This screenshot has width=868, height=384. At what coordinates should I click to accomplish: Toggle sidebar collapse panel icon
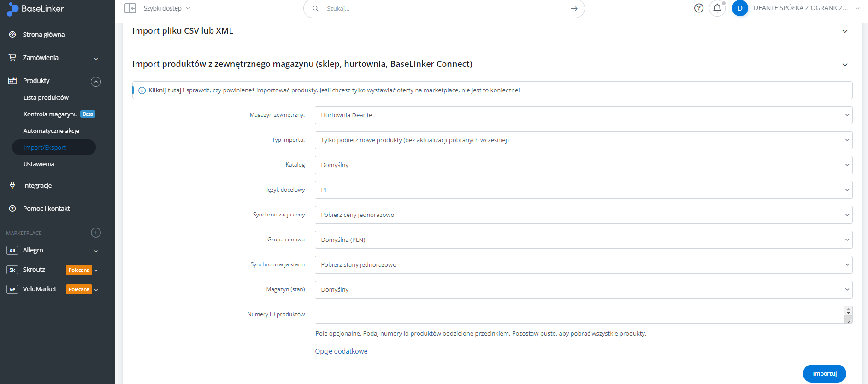point(130,8)
